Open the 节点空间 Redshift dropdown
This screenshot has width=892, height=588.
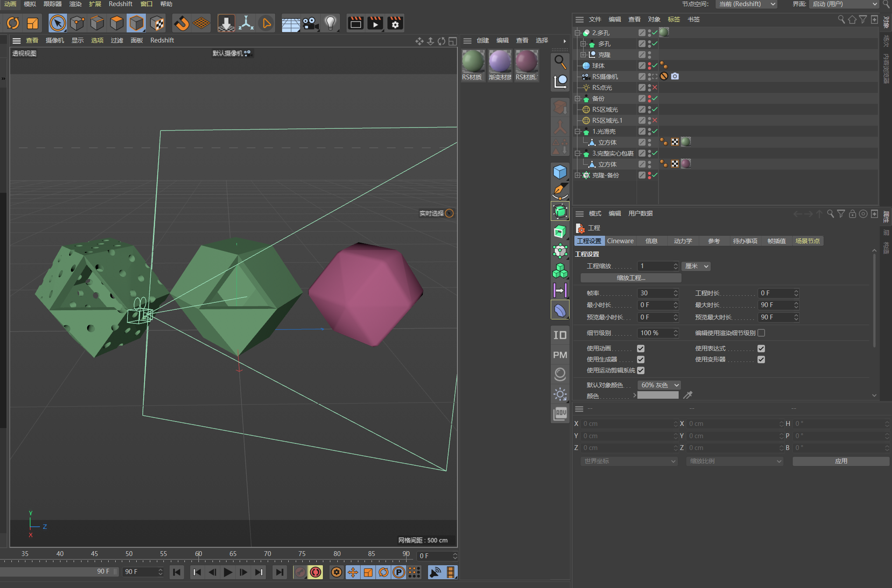click(747, 4)
